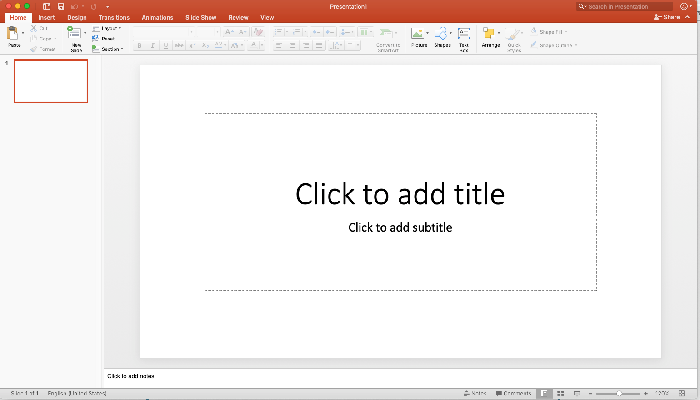700x400 pixels.
Task: Go to the Slide Show tab
Action: [x=201, y=17]
